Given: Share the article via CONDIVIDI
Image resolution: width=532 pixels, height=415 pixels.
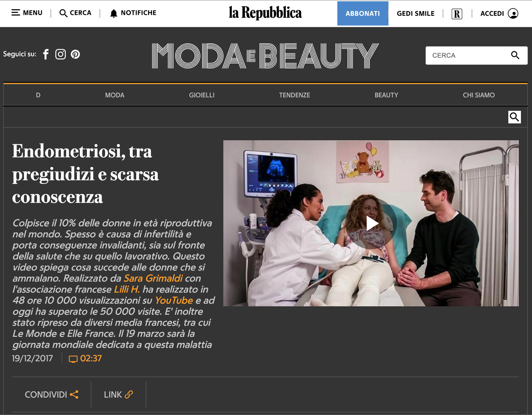Looking at the screenshot, I should coord(52,395).
